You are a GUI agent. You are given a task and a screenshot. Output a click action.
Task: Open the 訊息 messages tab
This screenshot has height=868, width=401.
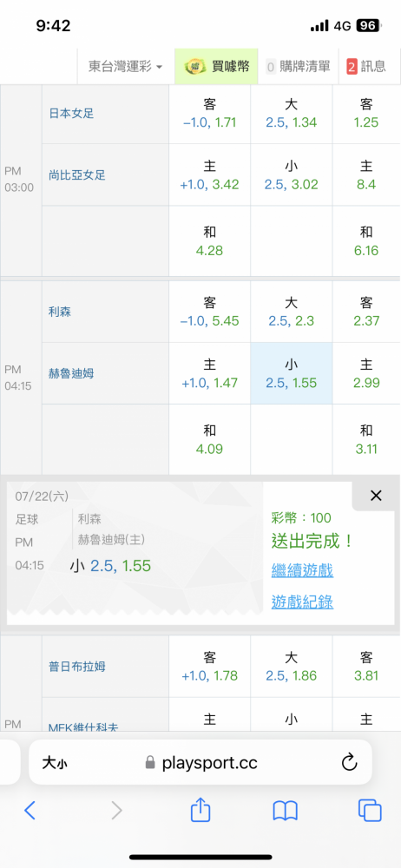[366, 67]
